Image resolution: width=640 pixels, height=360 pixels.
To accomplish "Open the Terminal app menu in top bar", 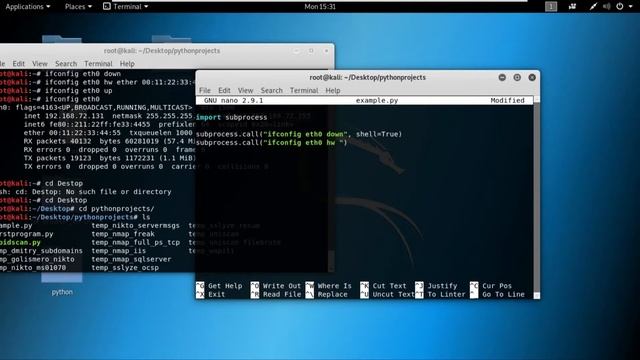I will pos(126,7).
